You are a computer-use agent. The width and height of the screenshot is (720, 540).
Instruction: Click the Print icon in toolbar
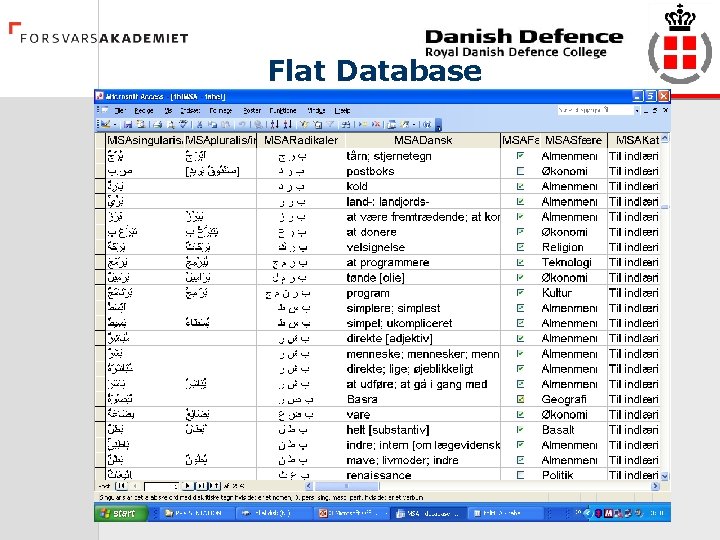pyautogui.click(x=158, y=124)
